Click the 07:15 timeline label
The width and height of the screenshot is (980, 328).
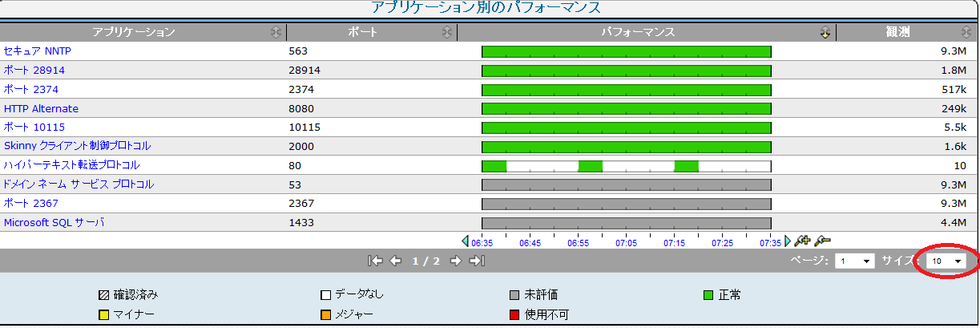(675, 241)
